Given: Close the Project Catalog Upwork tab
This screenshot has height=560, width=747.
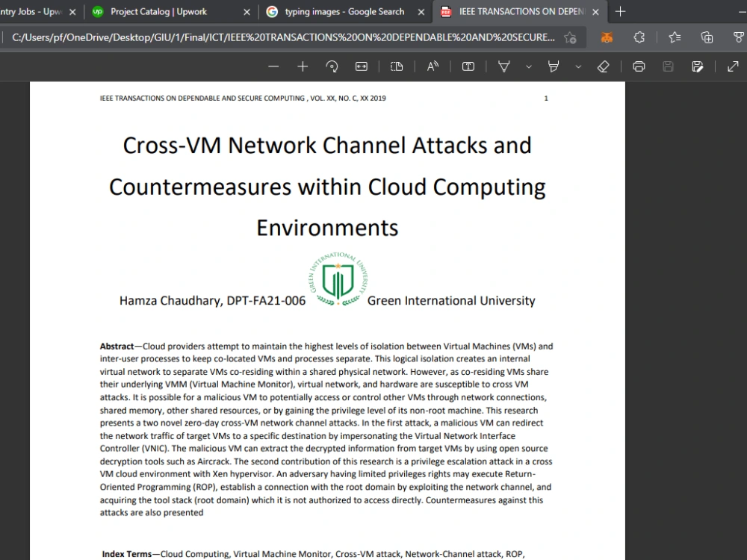Looking at the screenshot, I should click(x=247, y=13).
